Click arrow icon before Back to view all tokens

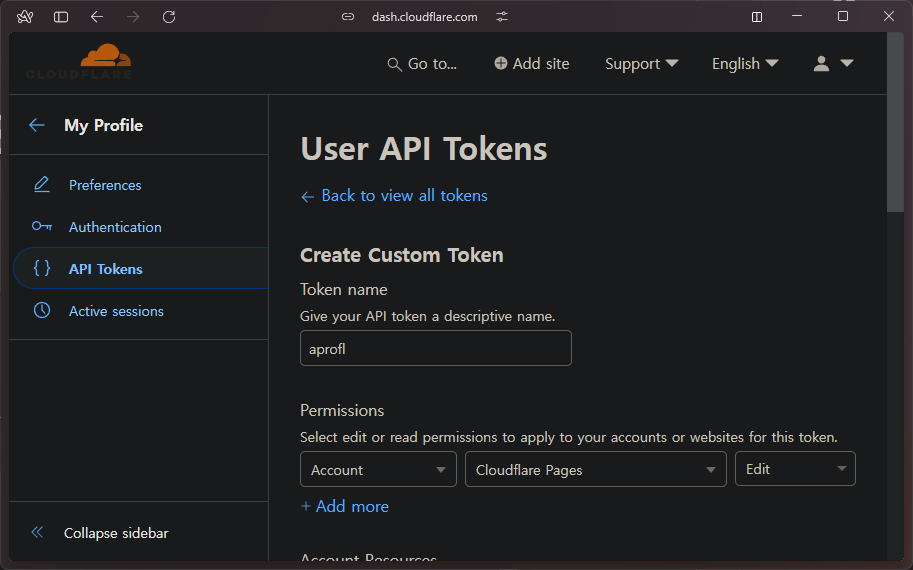click(307, 197)
